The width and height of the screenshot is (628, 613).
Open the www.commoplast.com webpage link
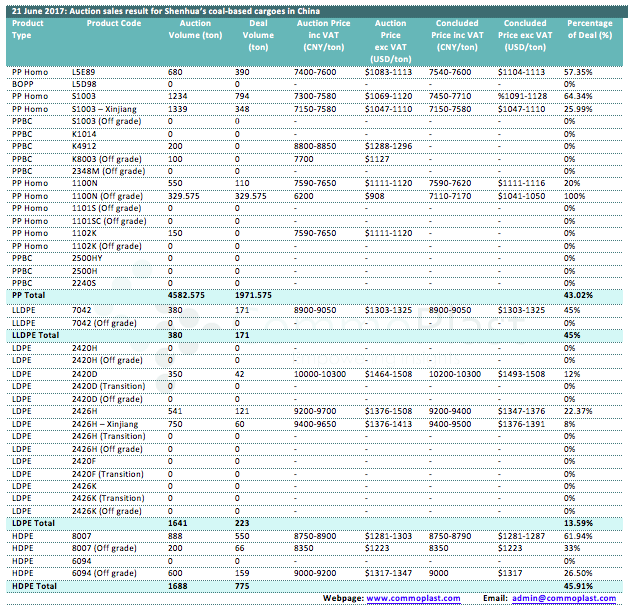[x=413, y=598]
